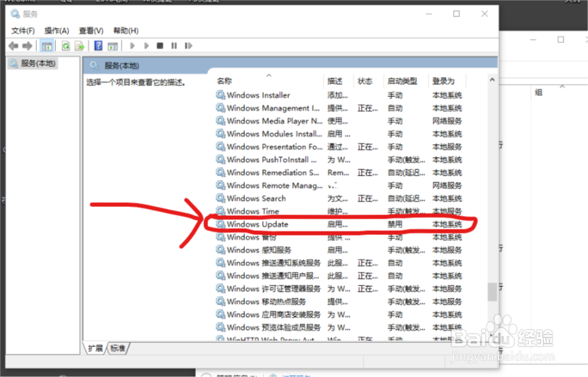Open the 查看(V) menu
588x377 pixels.
[91, 31]
